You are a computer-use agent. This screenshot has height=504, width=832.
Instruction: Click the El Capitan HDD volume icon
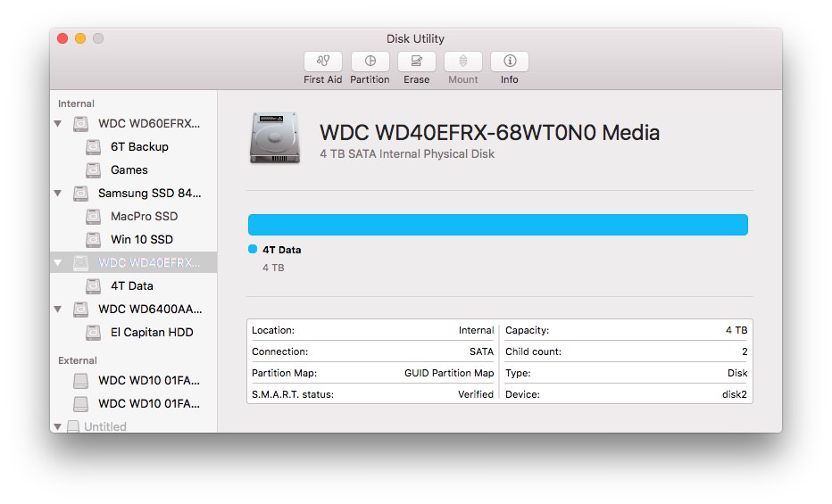coord(94,333)
